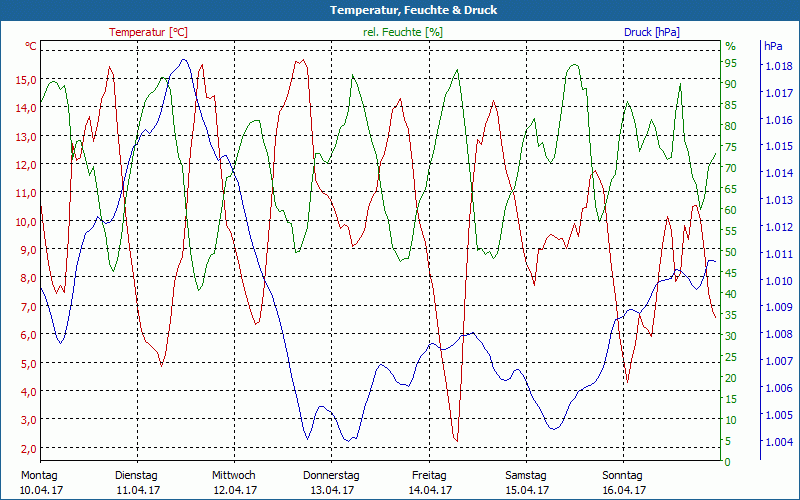This screenshot has height=500, width=800.
Task: Select the Donnerstag 13.04.17 date label
Action: click(x=332, y=483)
